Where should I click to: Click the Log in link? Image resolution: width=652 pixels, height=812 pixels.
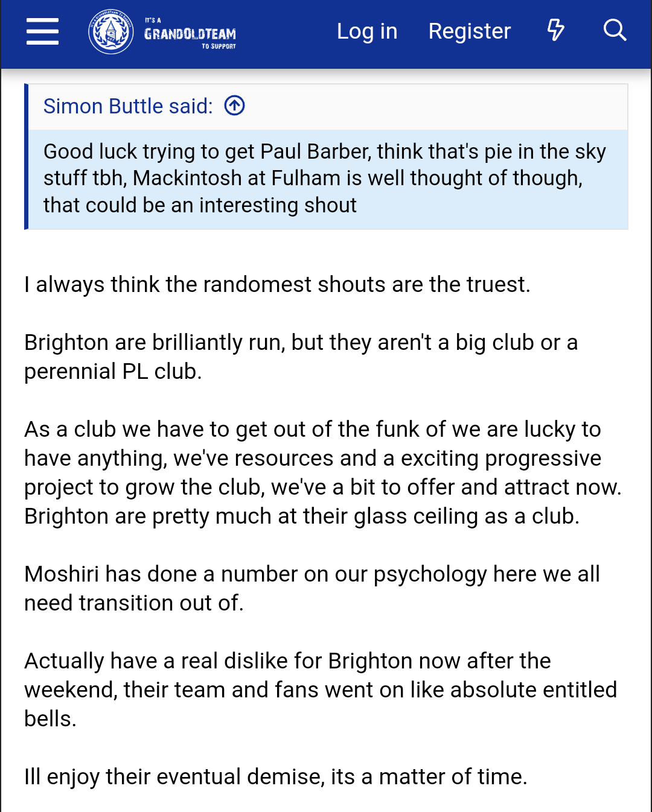point(367,31)
